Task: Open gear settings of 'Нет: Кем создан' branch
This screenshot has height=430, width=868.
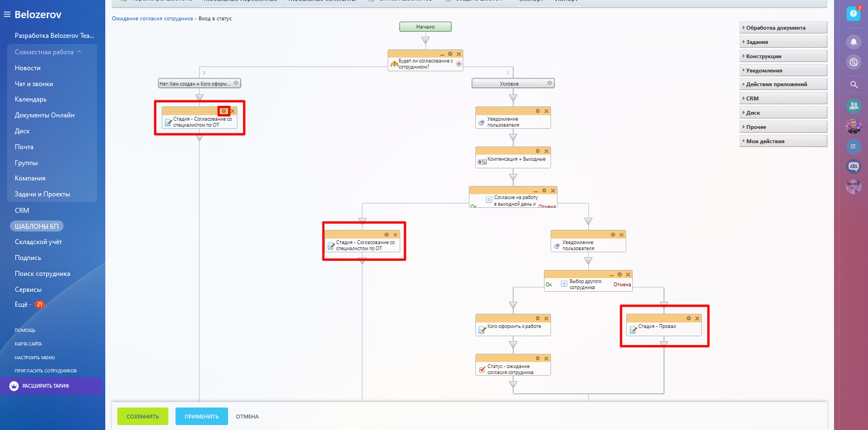Action: pyautogui.click(x=236, y=83)
